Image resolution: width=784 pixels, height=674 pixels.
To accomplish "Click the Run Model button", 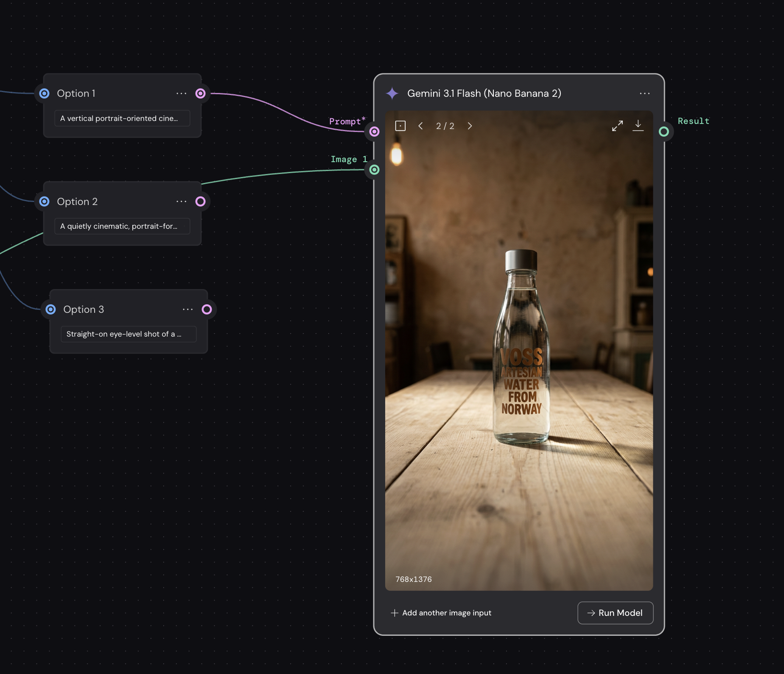I will [615, 613].
